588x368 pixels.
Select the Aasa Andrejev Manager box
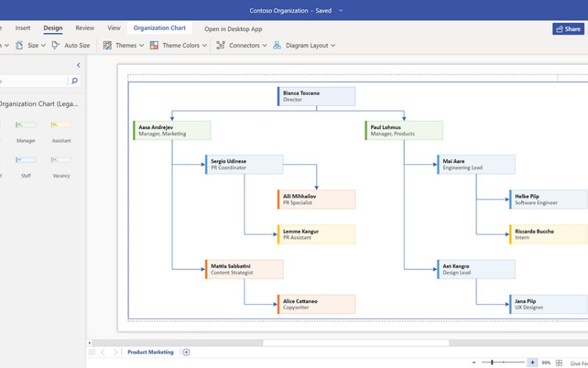point(172,130)
